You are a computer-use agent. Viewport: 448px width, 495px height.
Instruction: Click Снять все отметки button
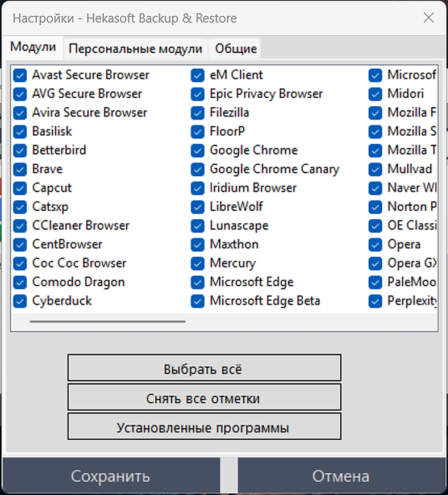point(204,397)
